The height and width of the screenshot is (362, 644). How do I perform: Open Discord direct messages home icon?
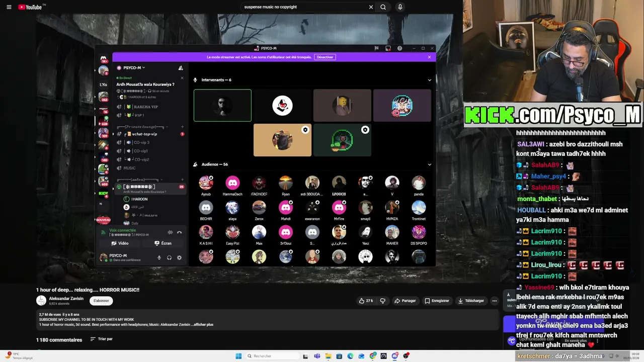click(104, 59)
